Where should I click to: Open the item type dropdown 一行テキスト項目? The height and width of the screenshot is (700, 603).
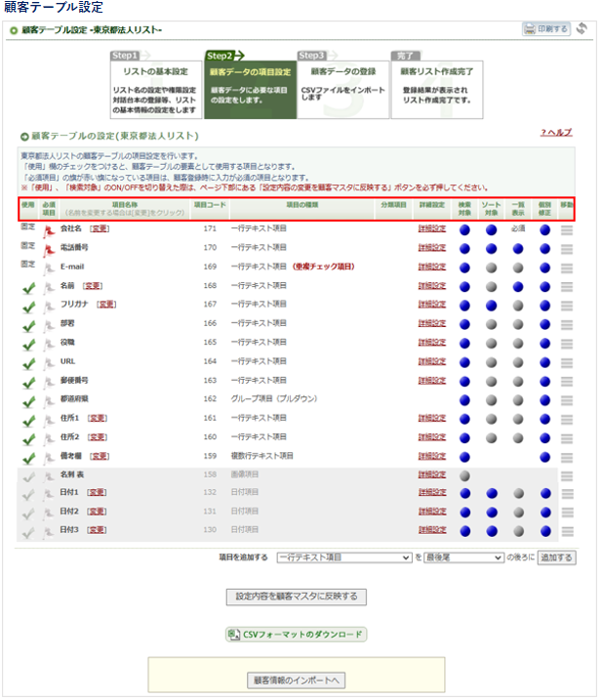point(343,557)
